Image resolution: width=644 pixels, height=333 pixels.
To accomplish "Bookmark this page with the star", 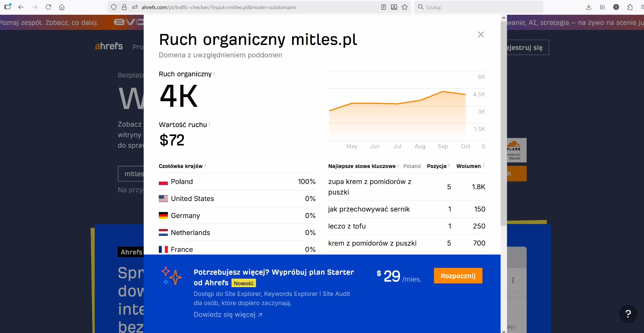I will (405, 7).
